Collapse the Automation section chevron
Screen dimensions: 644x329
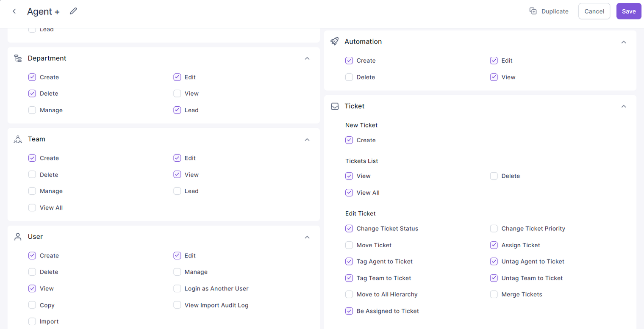624,42
